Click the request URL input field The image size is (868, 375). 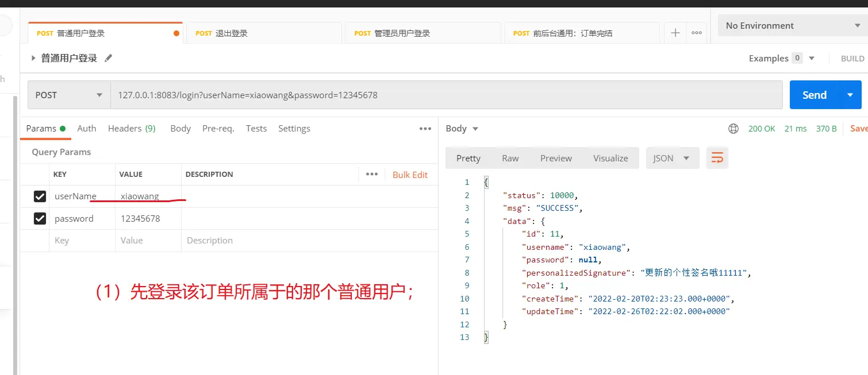[446, 95]
